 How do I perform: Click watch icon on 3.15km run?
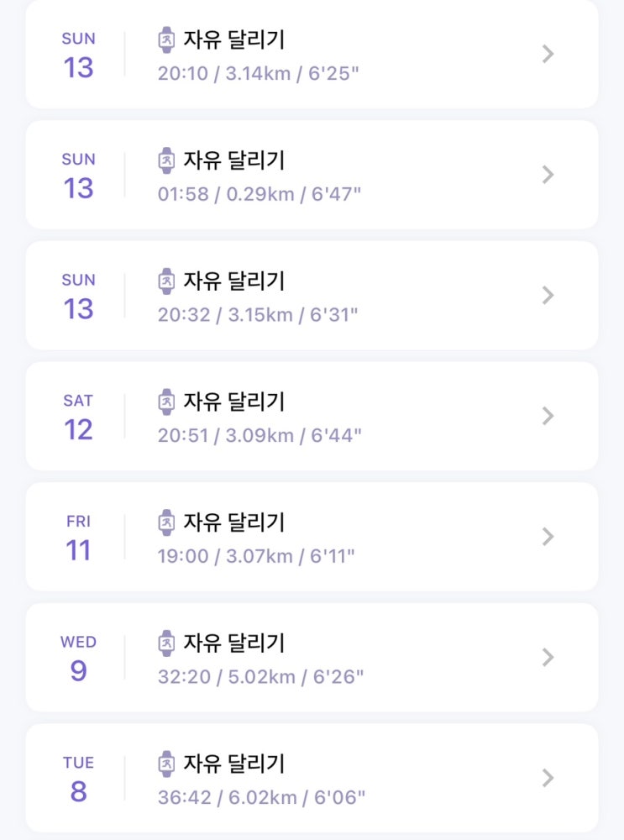166,281
